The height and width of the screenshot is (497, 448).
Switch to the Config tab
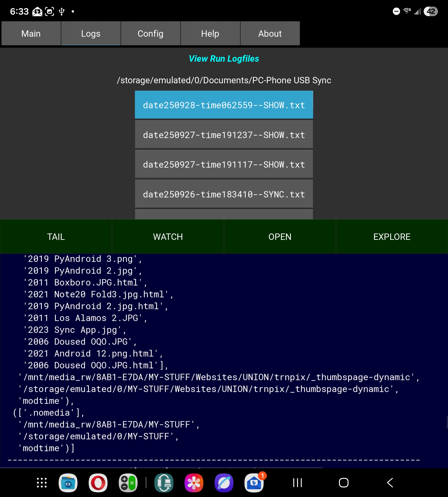click(x=150, y=33)
